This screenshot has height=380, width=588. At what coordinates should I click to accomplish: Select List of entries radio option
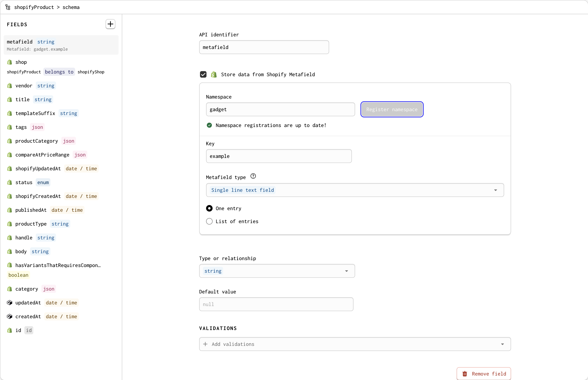coord(209,221)
